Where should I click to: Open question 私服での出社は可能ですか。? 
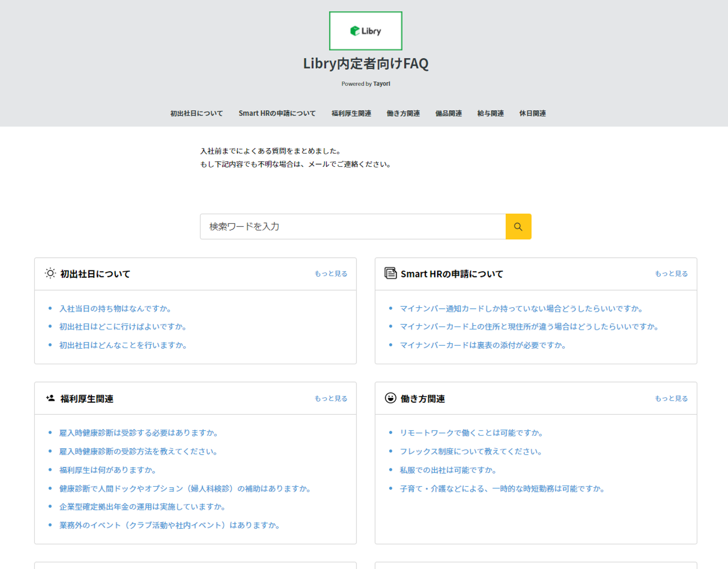(449, 470)
